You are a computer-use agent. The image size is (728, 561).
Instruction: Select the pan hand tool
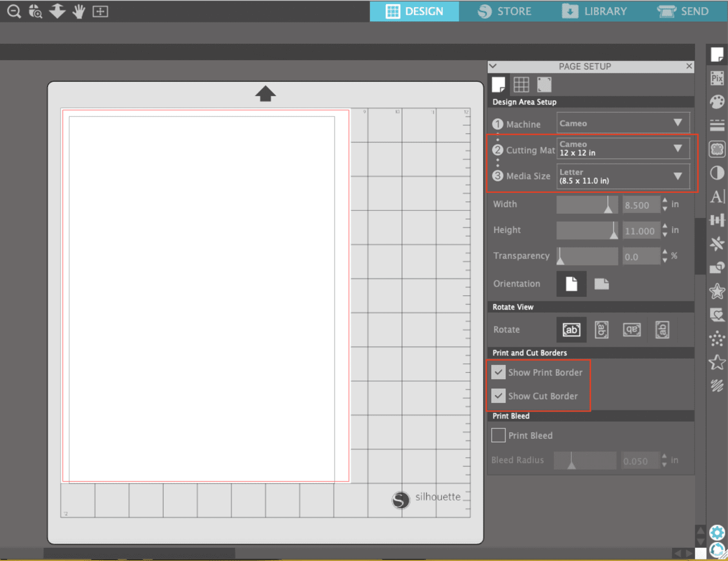(x=79, y=11)
